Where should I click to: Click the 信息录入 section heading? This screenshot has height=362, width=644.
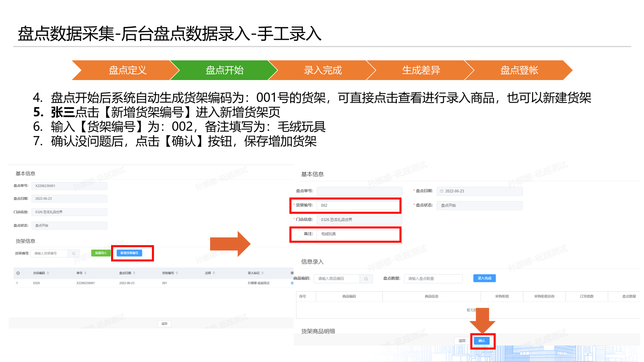click(312, 261)
